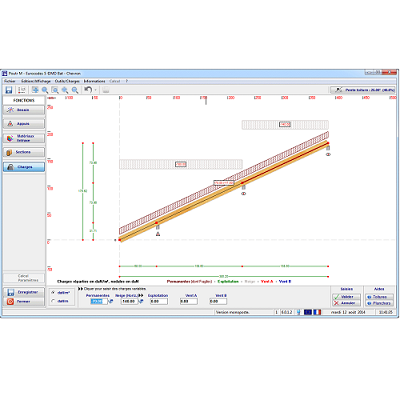Open the picker icon next to Permanentes field
400x400 pixels.
[111, 301]
